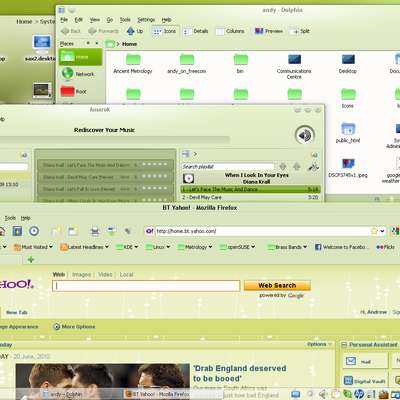Image resolution: width=400 pixels, height=400 pixels.
Task: Select track Let's Face The Music And Dance
Action: click(251, 189)
